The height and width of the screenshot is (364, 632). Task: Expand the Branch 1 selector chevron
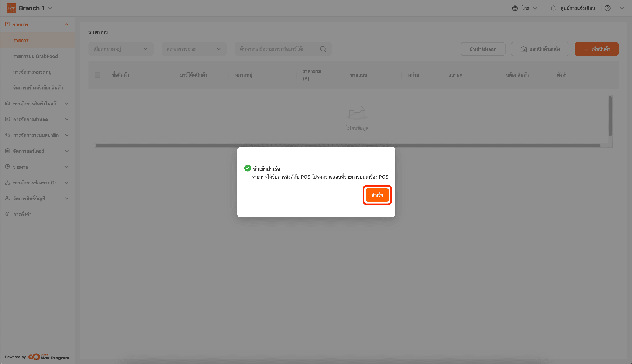click(50, 8)
